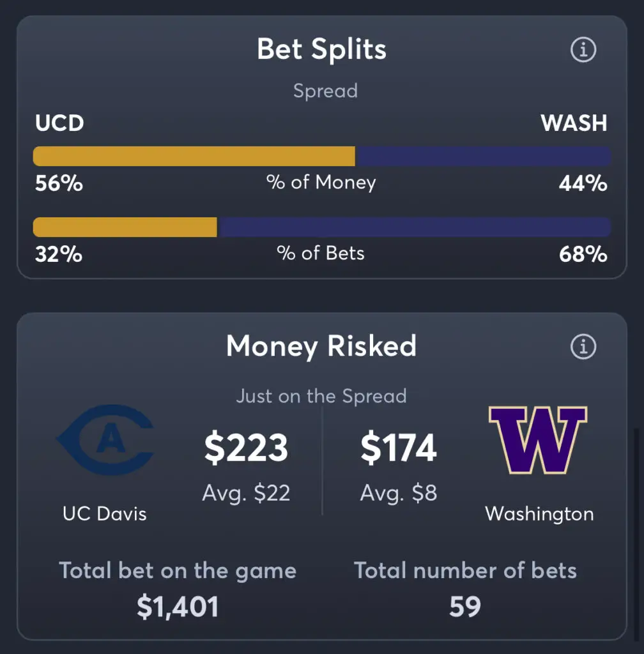644x654 pixels.
Task: Select the purple WASH money percentage bar
Action: coord(483,156)
